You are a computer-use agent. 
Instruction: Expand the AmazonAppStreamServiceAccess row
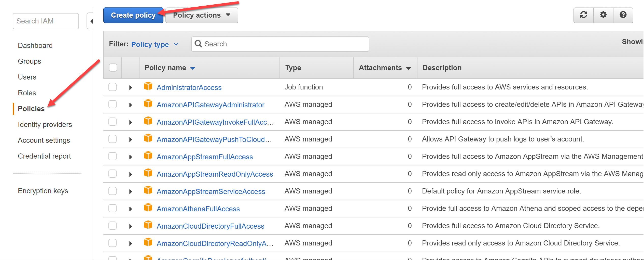click(131, 192)
